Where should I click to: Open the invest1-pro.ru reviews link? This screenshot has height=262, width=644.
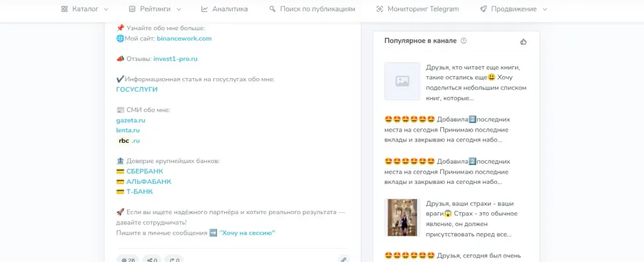point(175,59)
